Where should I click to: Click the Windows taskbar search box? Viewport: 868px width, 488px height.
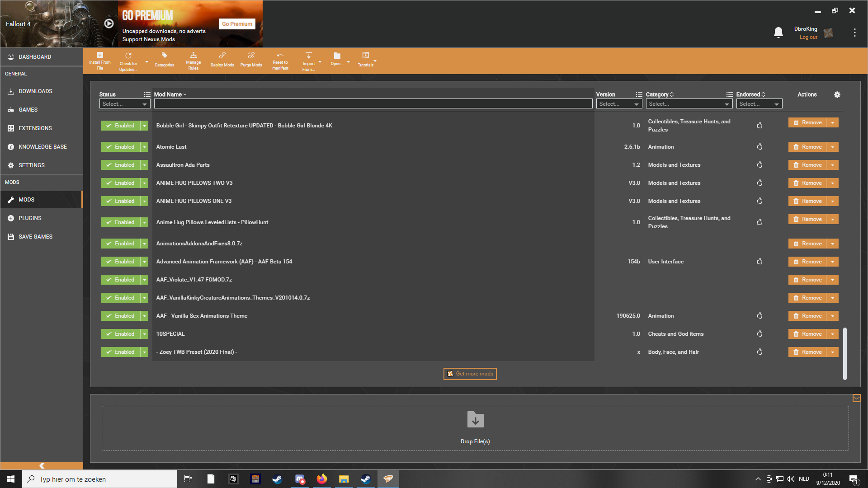click(x=99, y=479)
